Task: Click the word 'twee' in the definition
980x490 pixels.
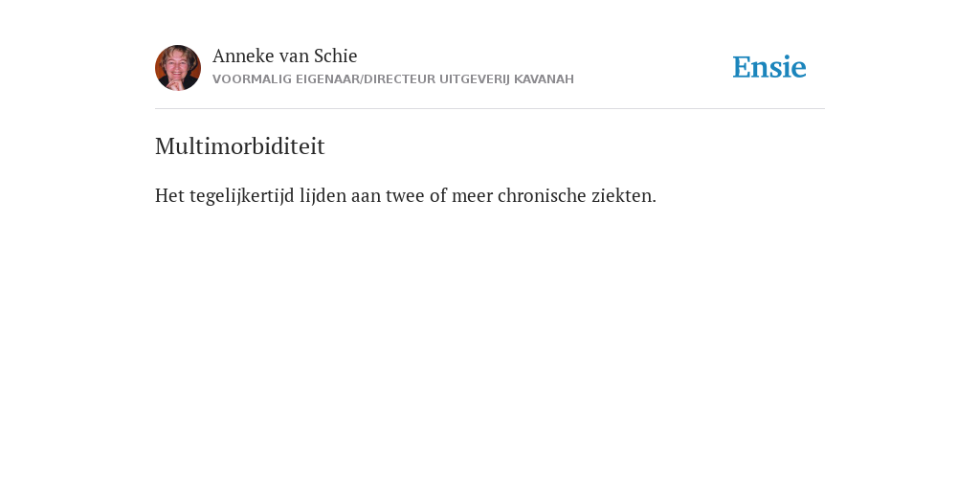Action: (x=405, y=195)
